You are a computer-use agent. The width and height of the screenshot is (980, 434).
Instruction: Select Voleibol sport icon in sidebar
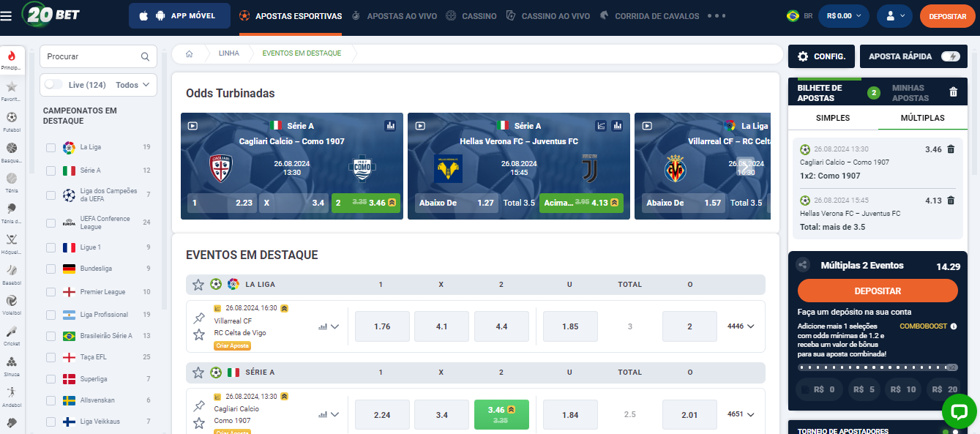coord(12,301)
